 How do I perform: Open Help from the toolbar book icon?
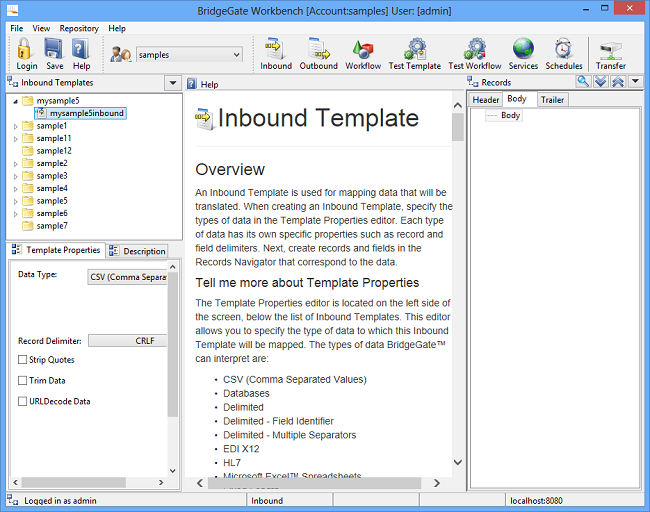pos(81,49)
